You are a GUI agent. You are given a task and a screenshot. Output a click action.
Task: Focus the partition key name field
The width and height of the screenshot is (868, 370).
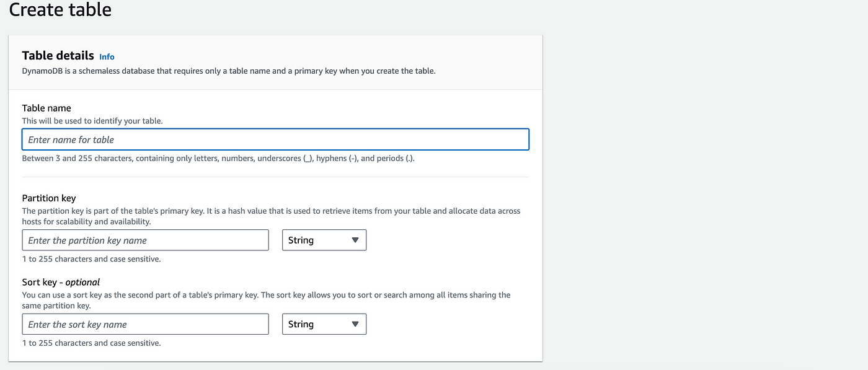[145, 240]
